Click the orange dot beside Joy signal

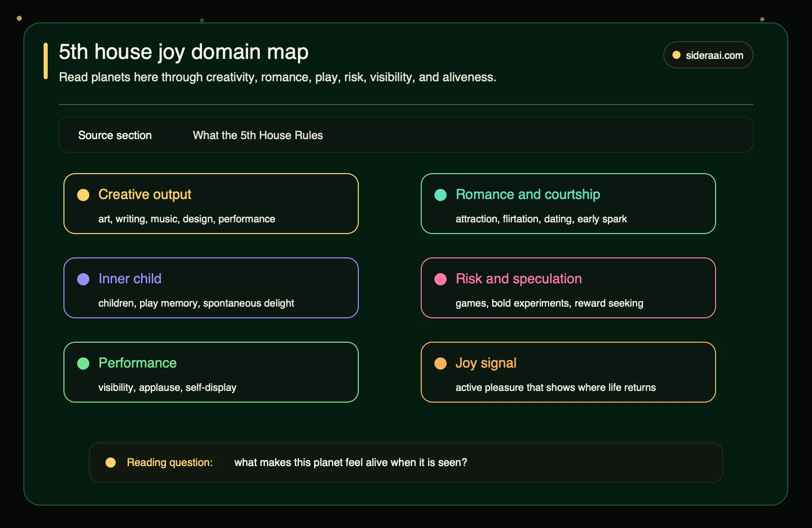441,364
